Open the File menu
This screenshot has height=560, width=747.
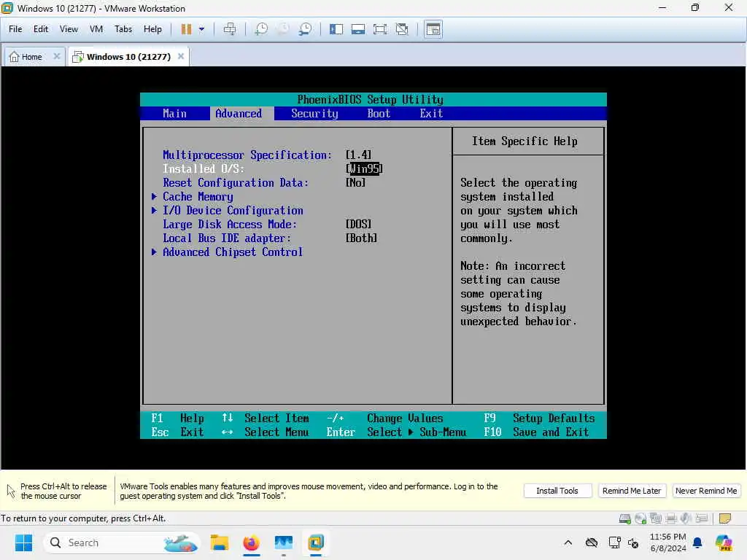coord(15,29)
